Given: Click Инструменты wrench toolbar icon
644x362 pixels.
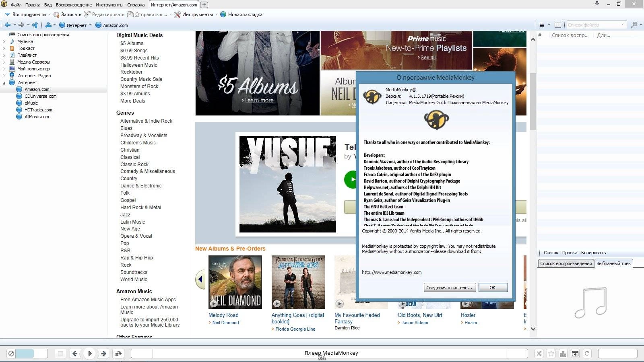Looking at the screenshot, I should (177, 14).
